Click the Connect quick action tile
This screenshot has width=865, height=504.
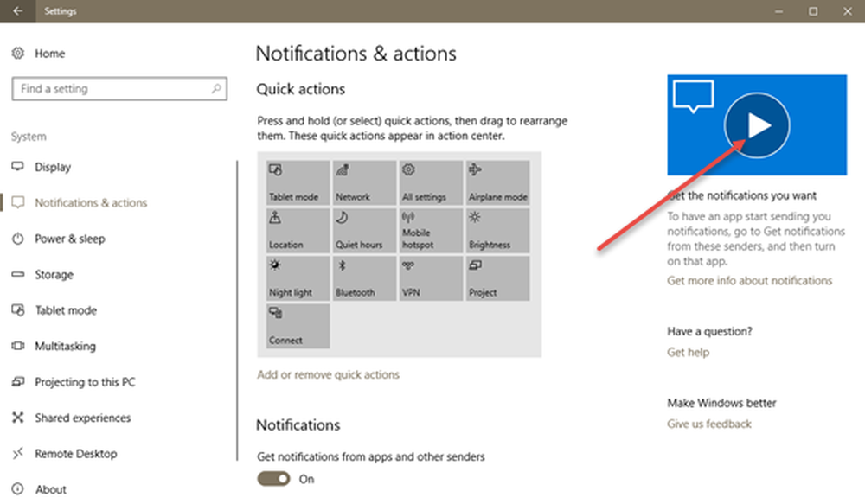click(x=298, y=327)
